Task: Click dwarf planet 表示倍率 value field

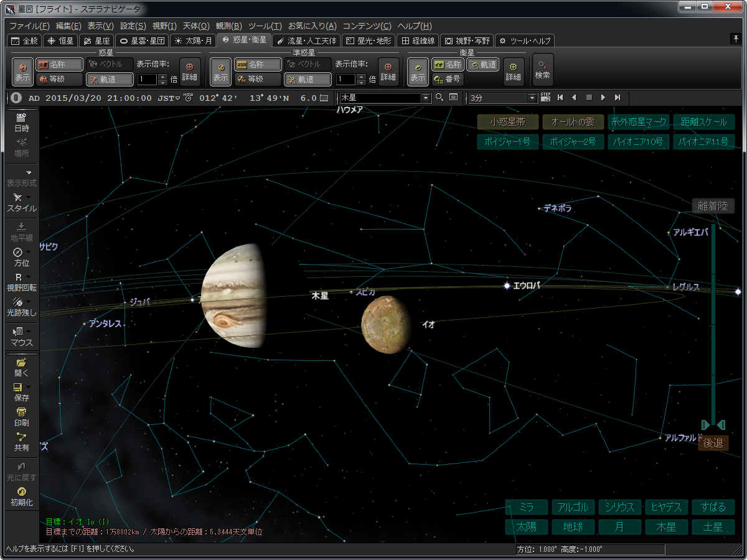Action: click(x=346, y=80)
